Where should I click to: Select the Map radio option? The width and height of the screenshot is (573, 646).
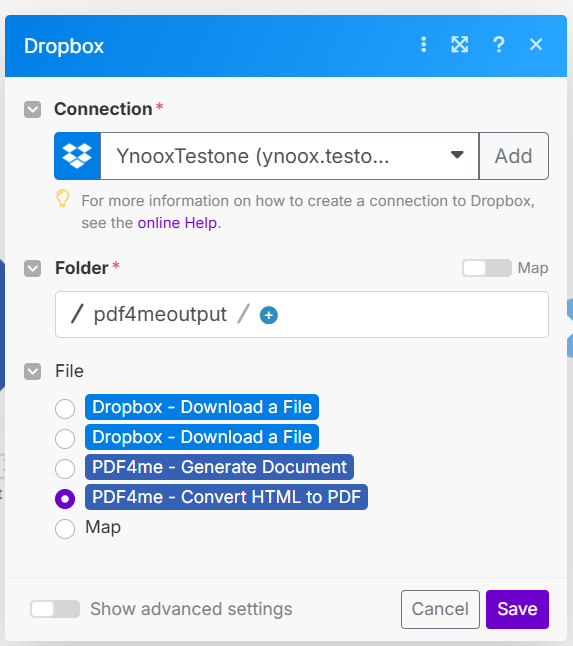[x=65, y=529]
